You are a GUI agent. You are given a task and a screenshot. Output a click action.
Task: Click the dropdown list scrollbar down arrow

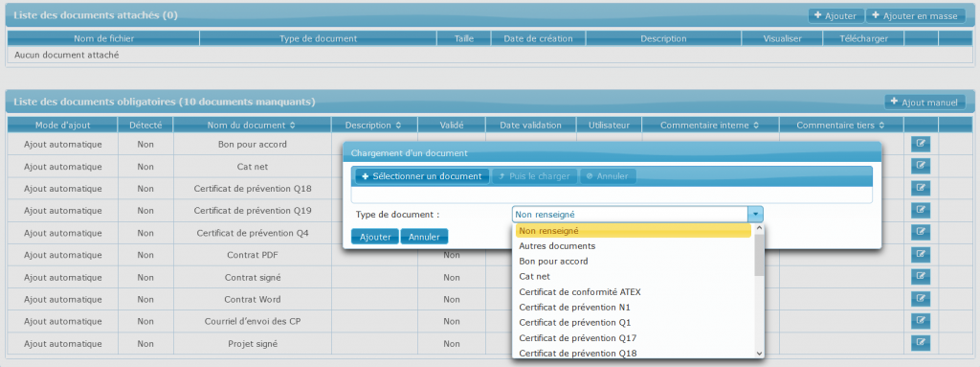coord(759,354)
